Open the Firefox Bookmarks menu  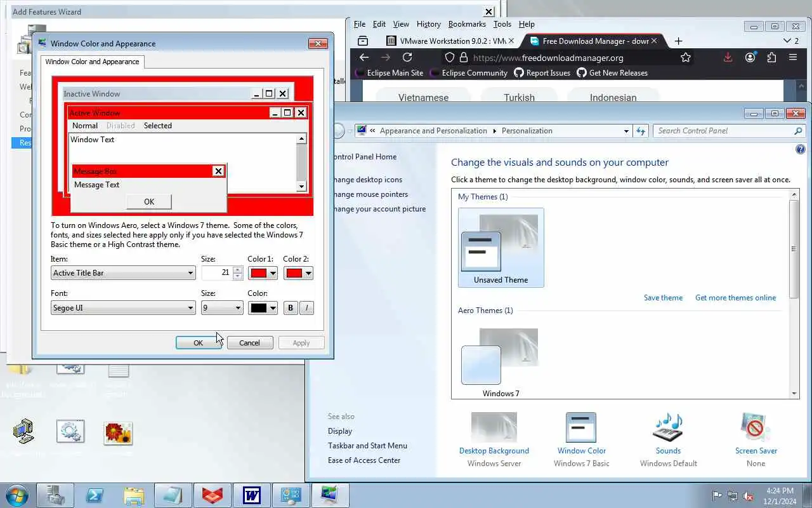pyautogui.click(x=467, y=24)
